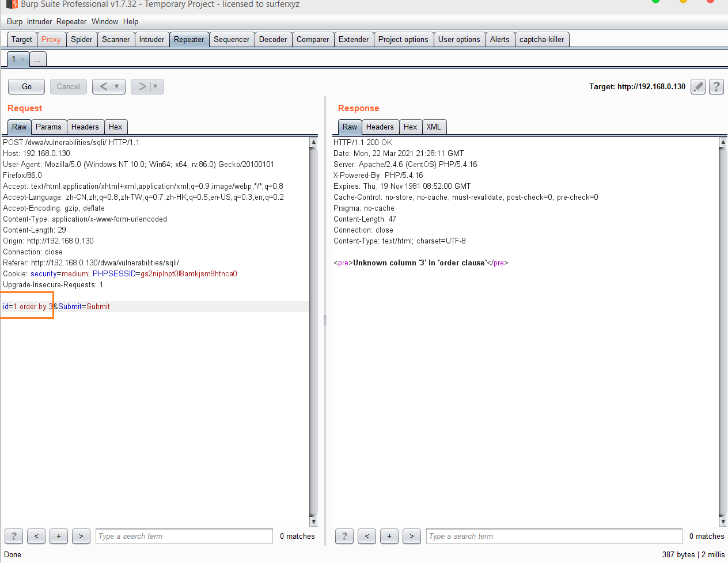
Task: Select the response XML tab
Action: click(x=434, y=127)
